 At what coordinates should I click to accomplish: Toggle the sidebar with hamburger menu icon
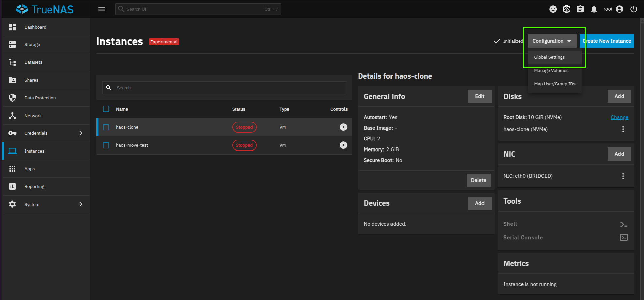pyautogui.click(x=102, y=9)
